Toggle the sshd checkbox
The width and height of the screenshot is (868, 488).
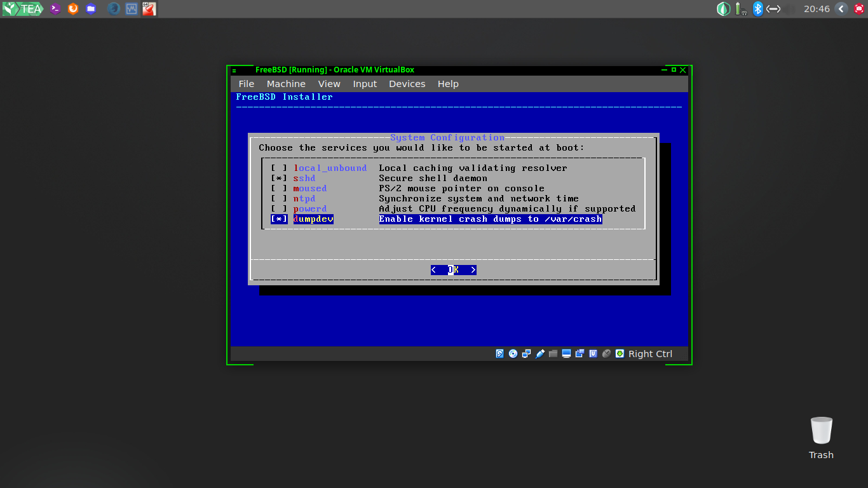click(279, 179)
